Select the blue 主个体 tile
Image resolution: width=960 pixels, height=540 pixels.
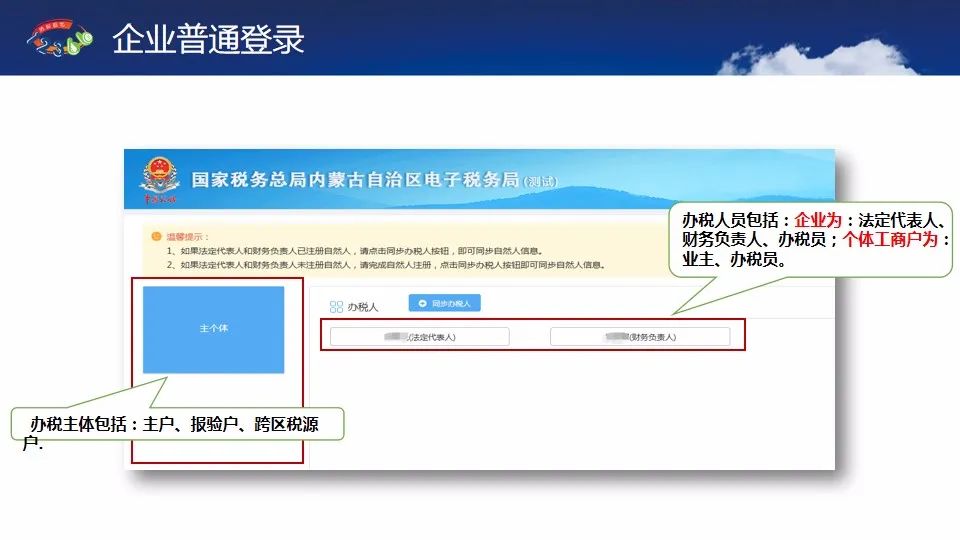point(213,329)
